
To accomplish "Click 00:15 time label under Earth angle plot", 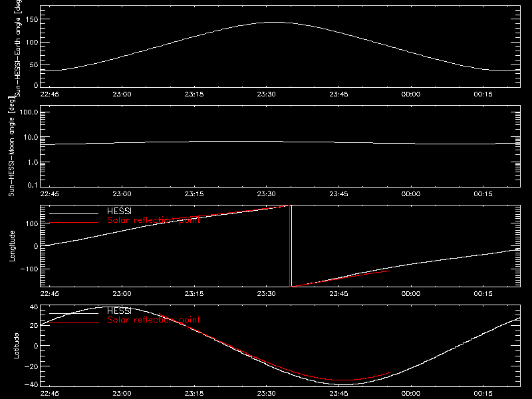I will (483, 94).
